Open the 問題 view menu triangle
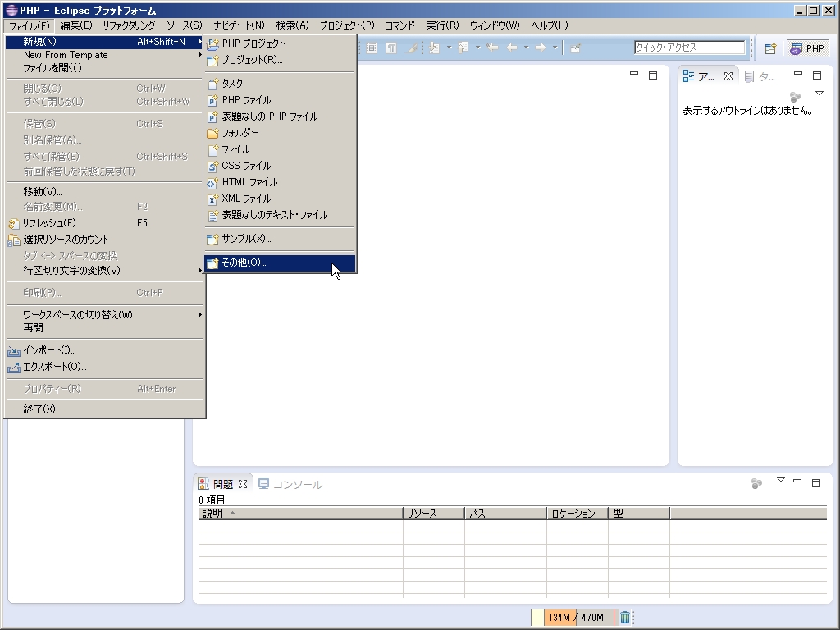 pos(781,480)
